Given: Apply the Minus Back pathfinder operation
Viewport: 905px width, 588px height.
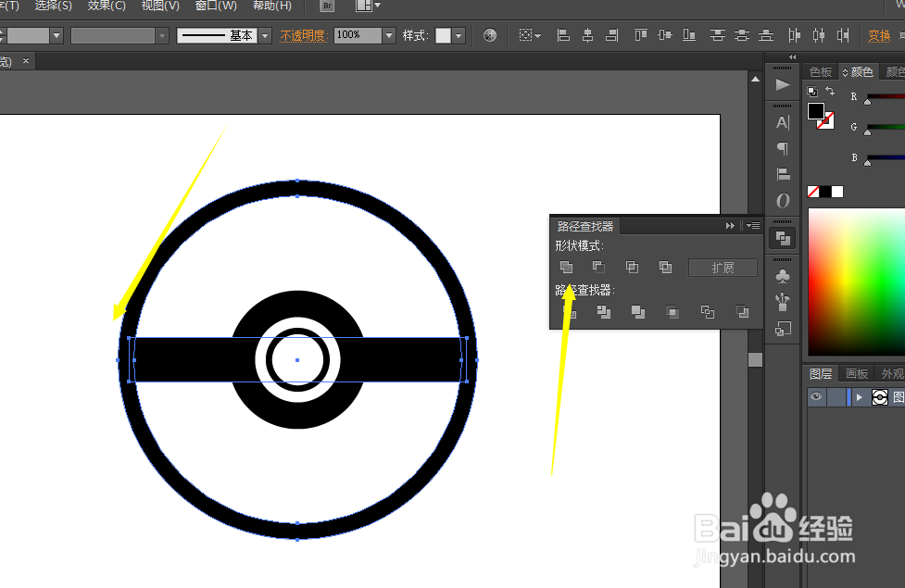Looking at the screenshot, I should click(743, 312).
